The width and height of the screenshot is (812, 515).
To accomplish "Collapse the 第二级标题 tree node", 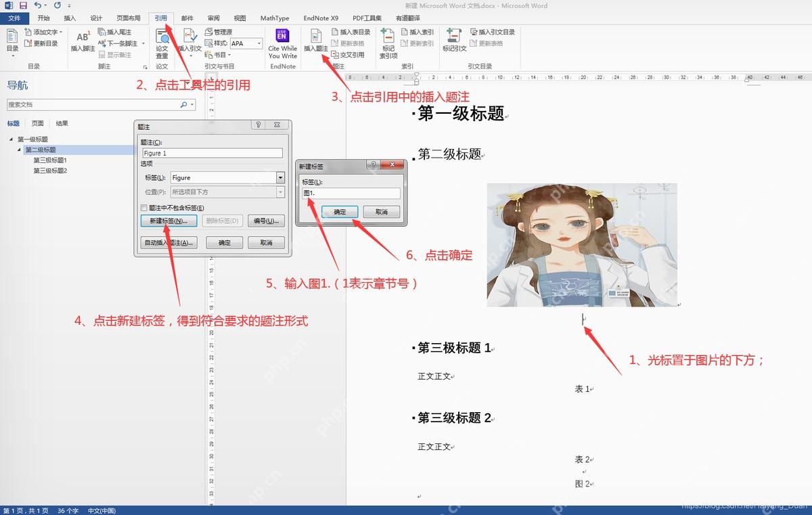I will (19, 150).
